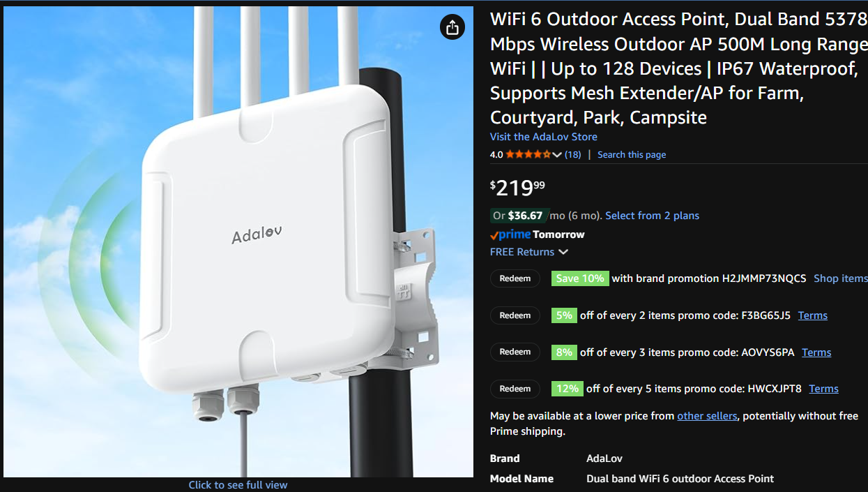Click the share icon on product image
The width and height of the screenshot is (868, 492).
click(x=452, y=27)
